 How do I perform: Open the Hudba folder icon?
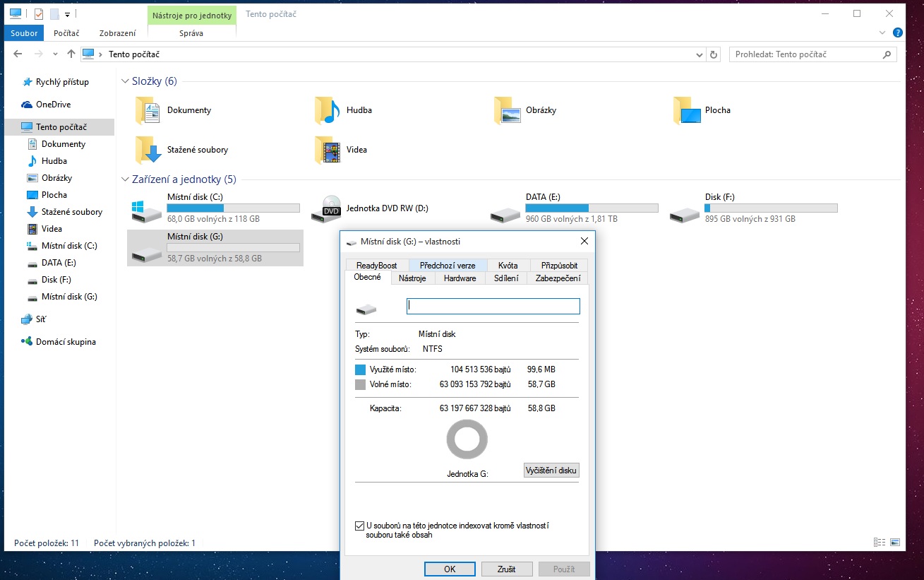tap(328, 110)
